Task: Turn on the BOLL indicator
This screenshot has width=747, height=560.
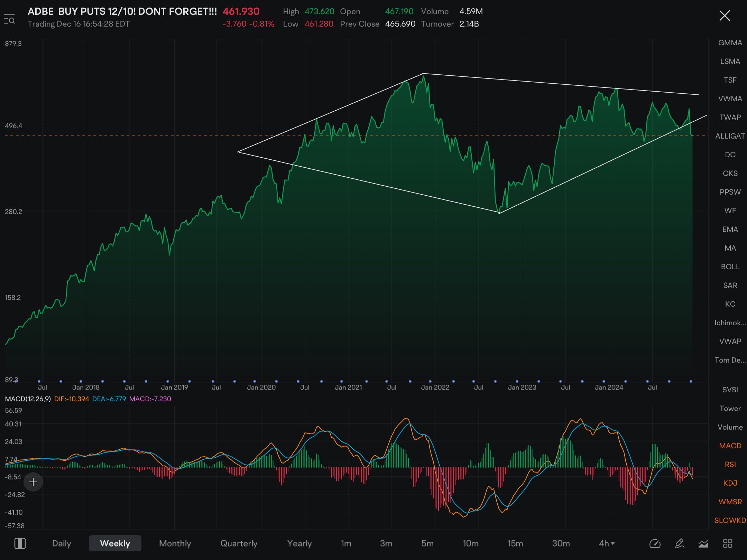Action: pos(730,267)
